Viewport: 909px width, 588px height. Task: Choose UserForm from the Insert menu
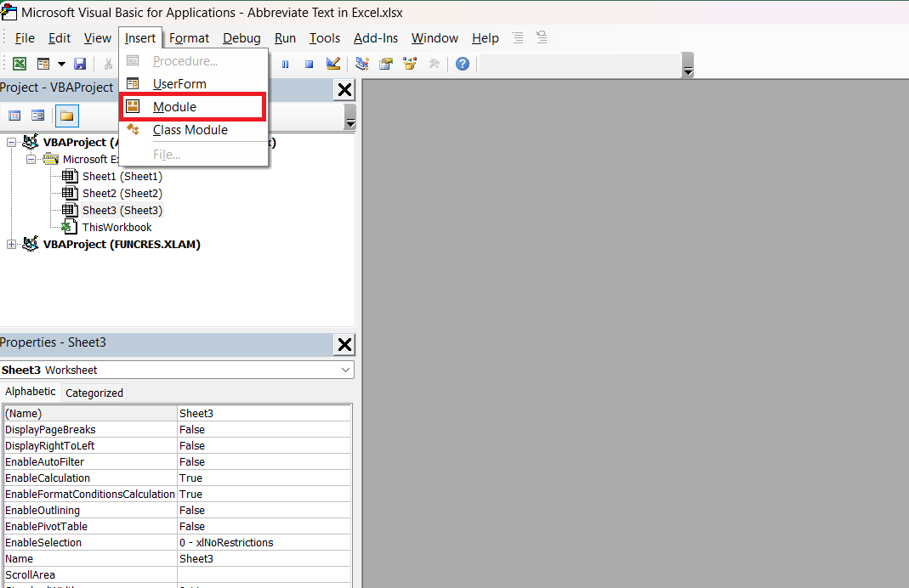[x=194, y=83]
